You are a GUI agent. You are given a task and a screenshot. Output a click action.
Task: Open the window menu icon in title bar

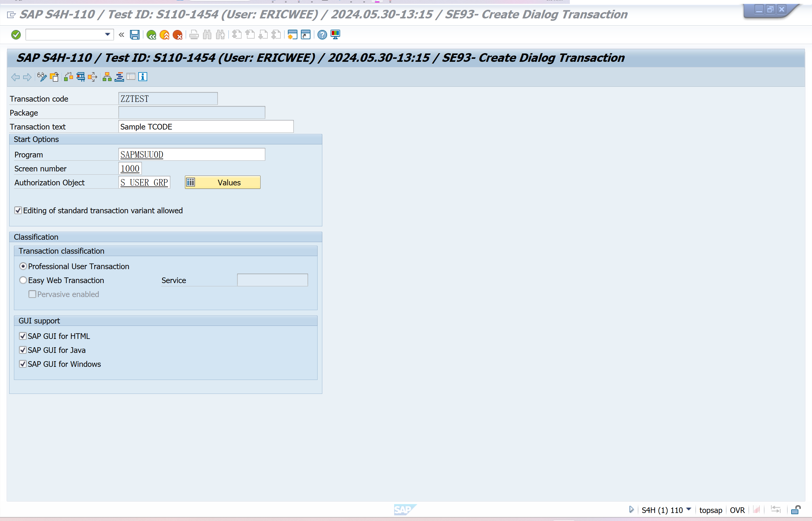click(x=11, y=15)
